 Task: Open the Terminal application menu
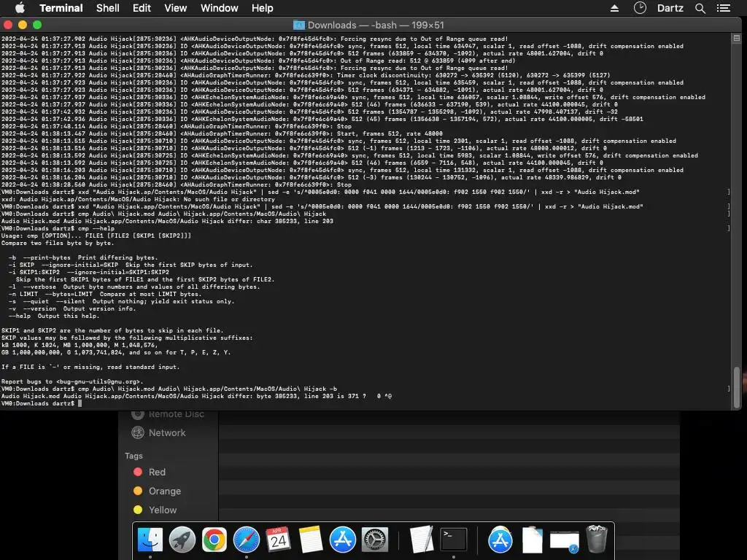pos(61,8)
